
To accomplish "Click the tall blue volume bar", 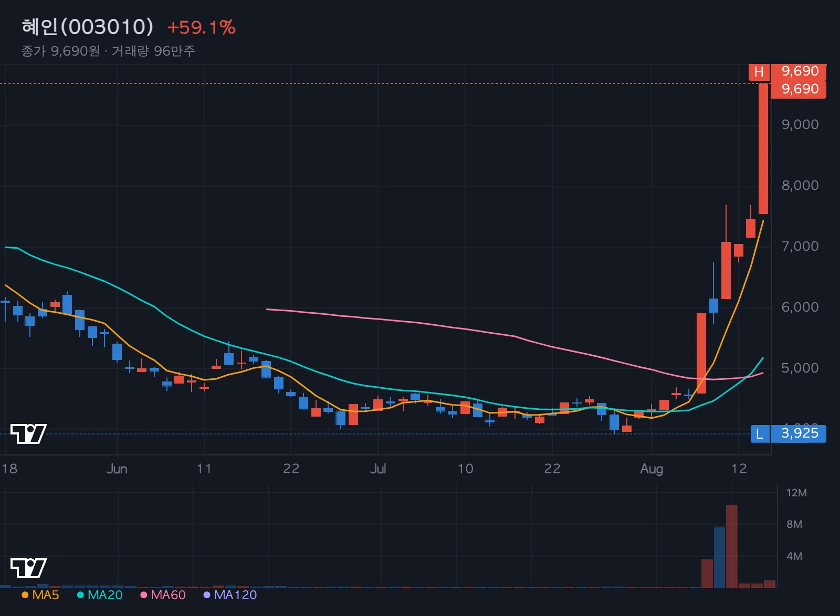I will pos(719,557).
